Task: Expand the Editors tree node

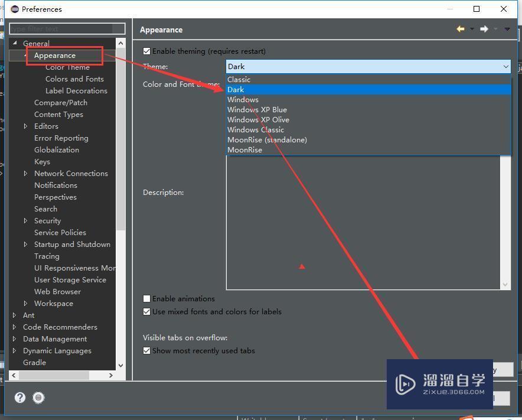Action: [25, 126]
